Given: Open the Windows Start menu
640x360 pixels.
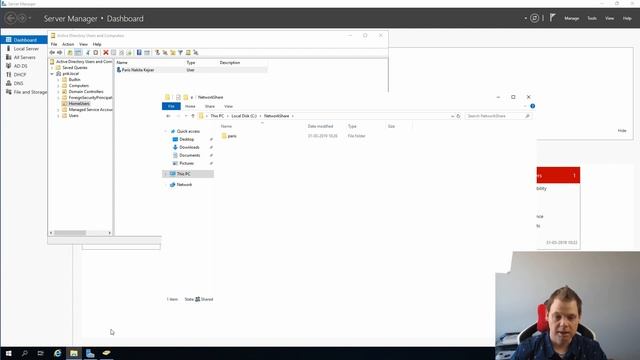Looking at the screenshot, I should point(8,353).
